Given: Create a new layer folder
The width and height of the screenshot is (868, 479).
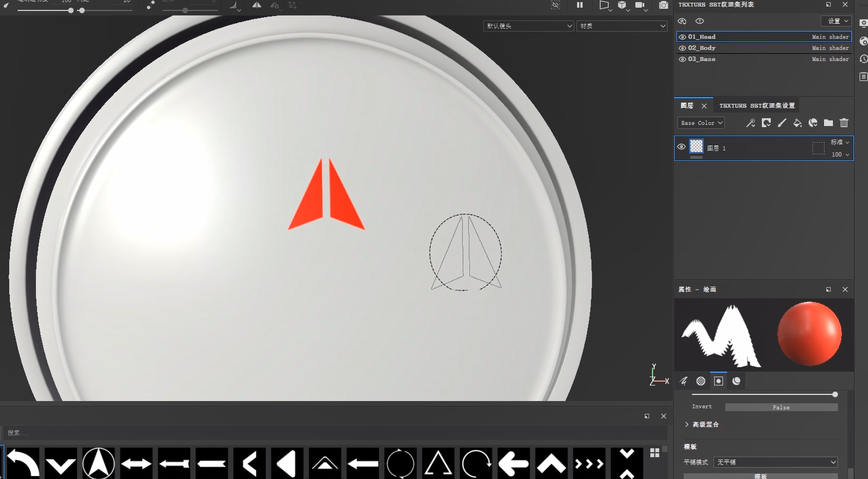Looking at the screenshot, I should 828,123.
